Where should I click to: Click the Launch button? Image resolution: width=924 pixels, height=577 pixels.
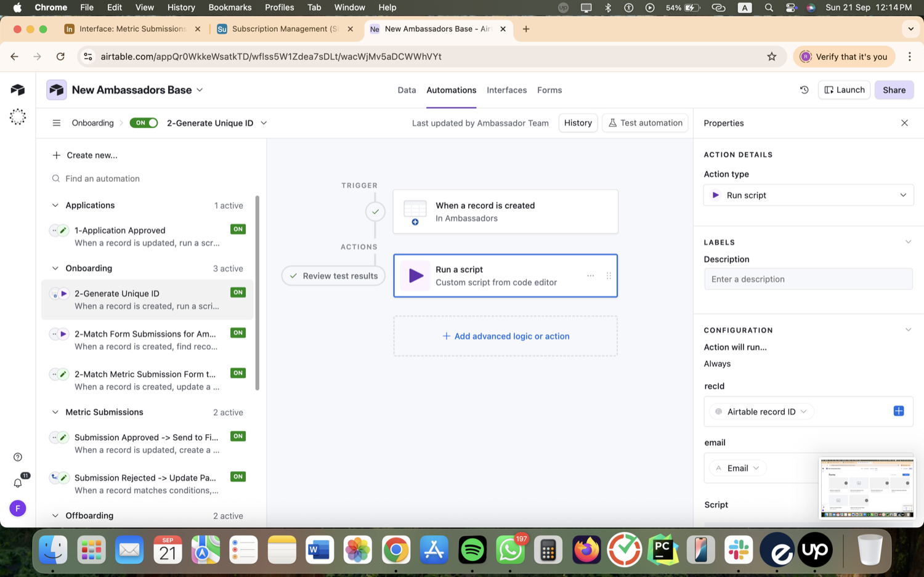click(844, 90)
